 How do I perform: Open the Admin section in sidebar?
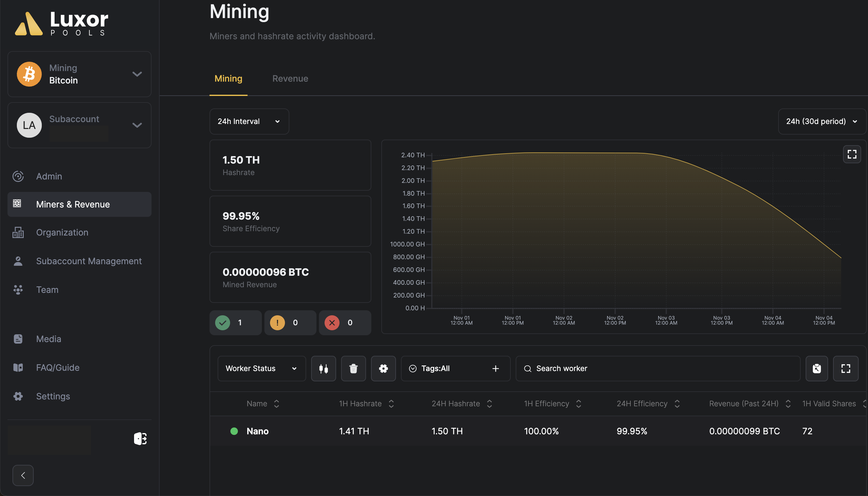pos(49,176)
